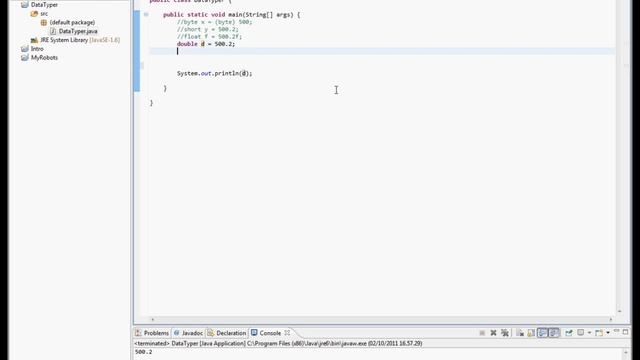Click the commented line '//byte x = (byte) 500;'
The height and width of the screenshot is (360, 640).
click(x=215, y=22)
